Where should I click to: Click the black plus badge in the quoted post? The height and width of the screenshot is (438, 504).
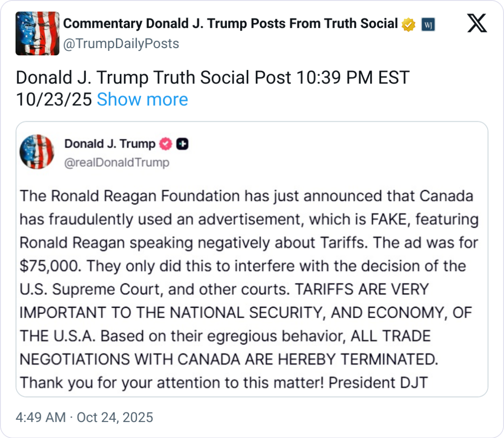[182, 144]
